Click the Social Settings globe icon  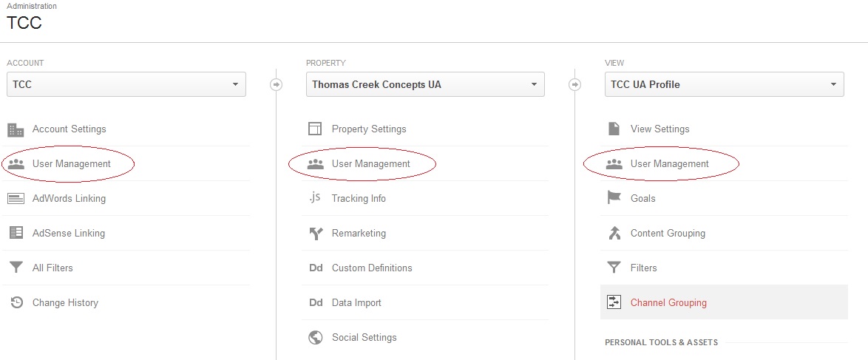point(316,337)
